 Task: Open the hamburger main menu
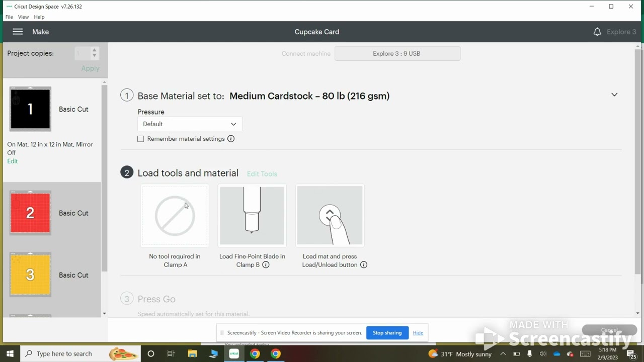click(x=18, y=32)
